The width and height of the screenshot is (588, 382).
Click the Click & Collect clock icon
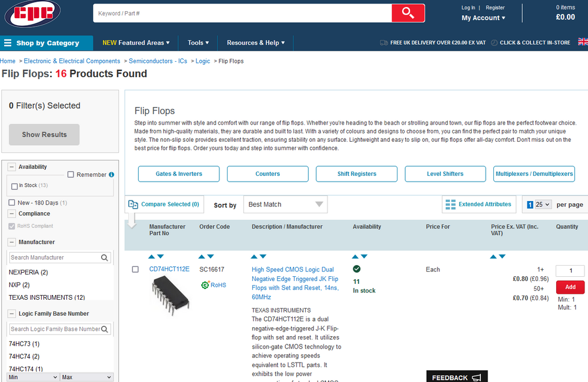(x=495, y=43)
